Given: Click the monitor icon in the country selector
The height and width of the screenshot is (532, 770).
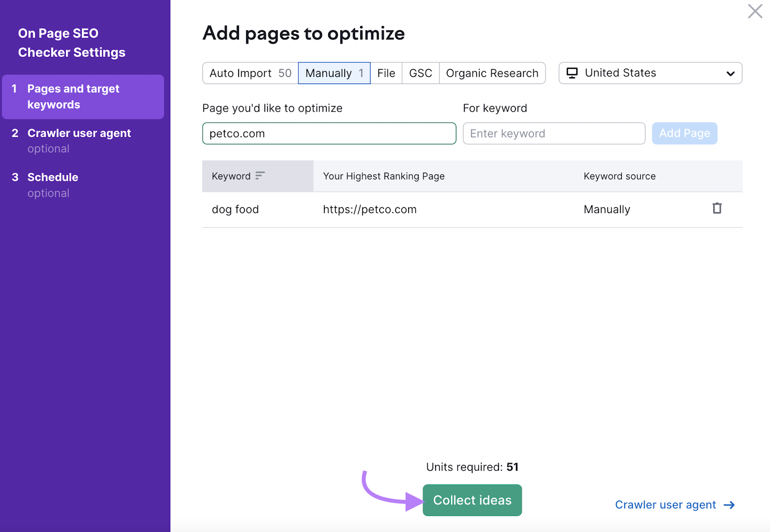Looking at the screenshot, I should click(x=573, y=73).
